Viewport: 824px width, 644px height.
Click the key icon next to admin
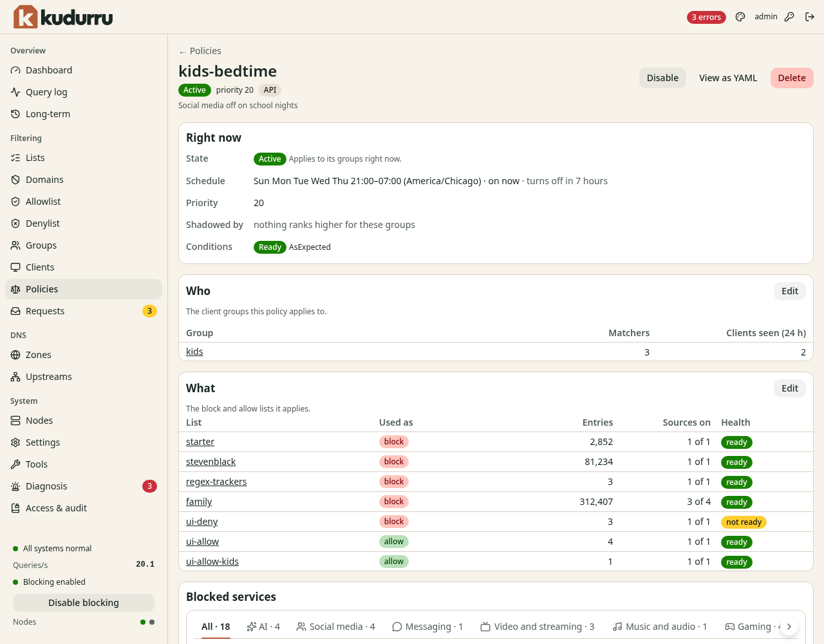pos(789,17)
